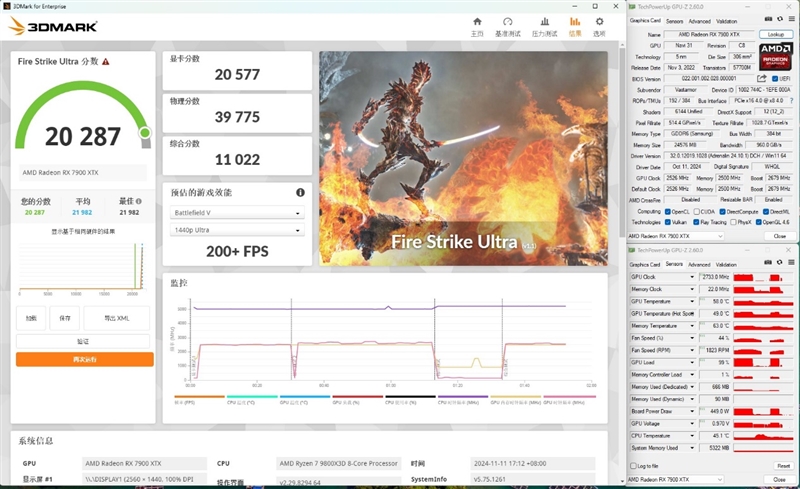Click the load button left of save
This screenshot has width=800, height=489.
click(31, 318)
